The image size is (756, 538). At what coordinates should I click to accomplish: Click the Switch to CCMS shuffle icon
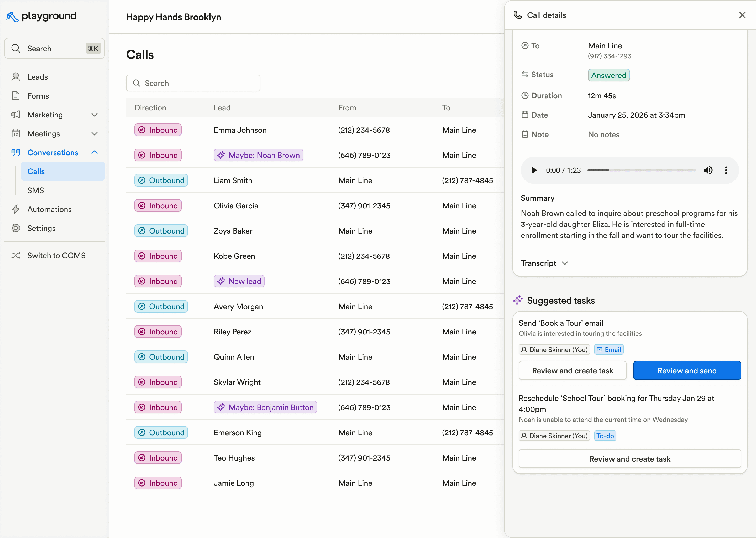coord(16,255)
